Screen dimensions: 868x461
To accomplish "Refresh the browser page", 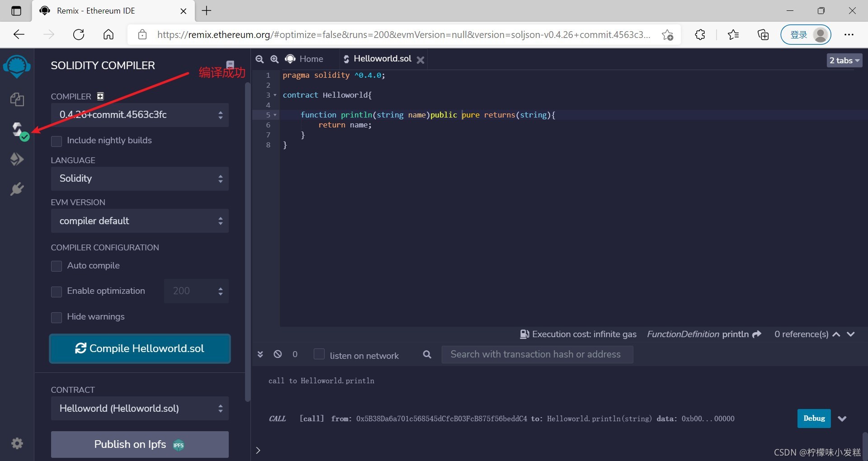I will [x=79, y=35].
